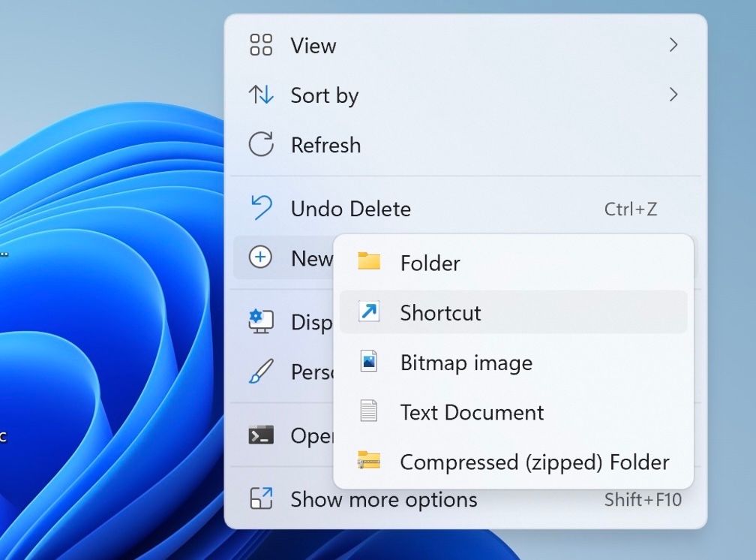Click the Sort by arrows icon
This screenshot has height=560, width=756.
pyautogui.click(x=261, y=95)
